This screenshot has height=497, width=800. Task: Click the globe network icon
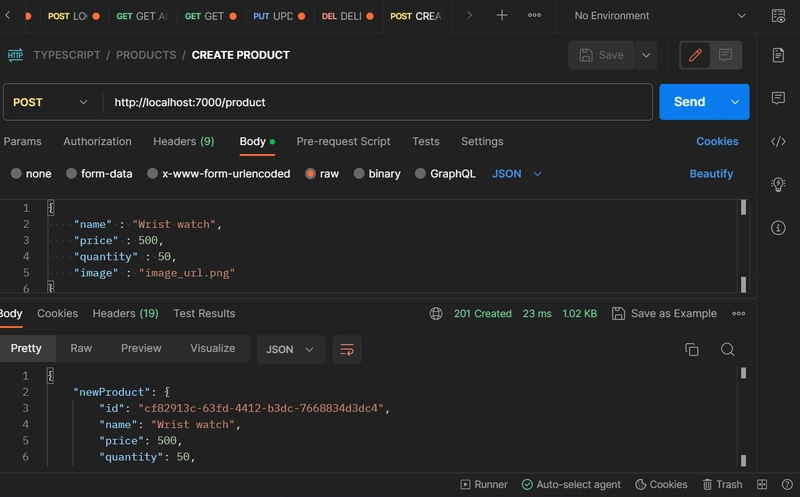pyautogui.click(x=436, y=313)
